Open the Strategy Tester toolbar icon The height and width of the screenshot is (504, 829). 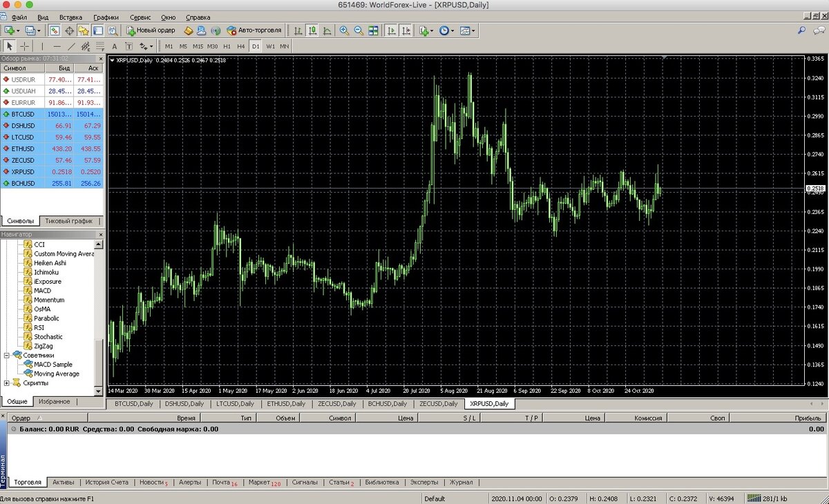click(112, 30)
